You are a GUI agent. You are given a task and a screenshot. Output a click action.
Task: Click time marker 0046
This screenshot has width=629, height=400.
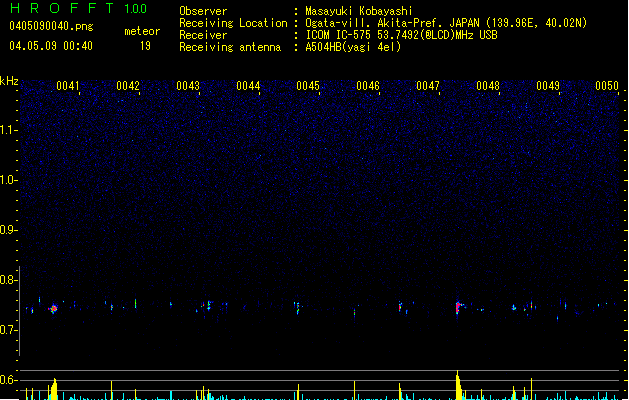click(368, 86)
